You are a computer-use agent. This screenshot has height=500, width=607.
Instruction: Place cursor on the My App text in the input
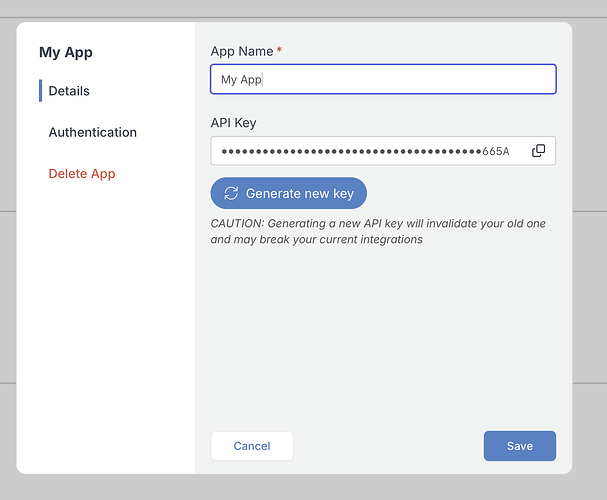tap(241, 80)
